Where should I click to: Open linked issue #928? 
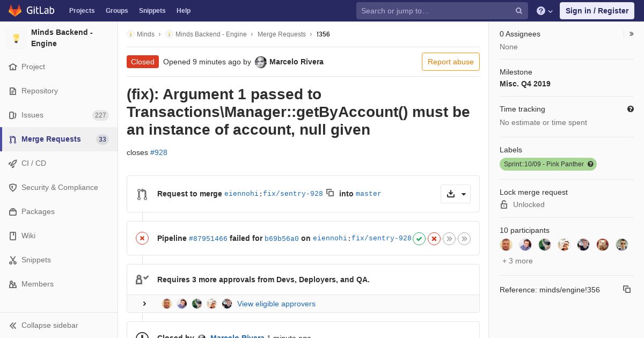click(159, 152)
